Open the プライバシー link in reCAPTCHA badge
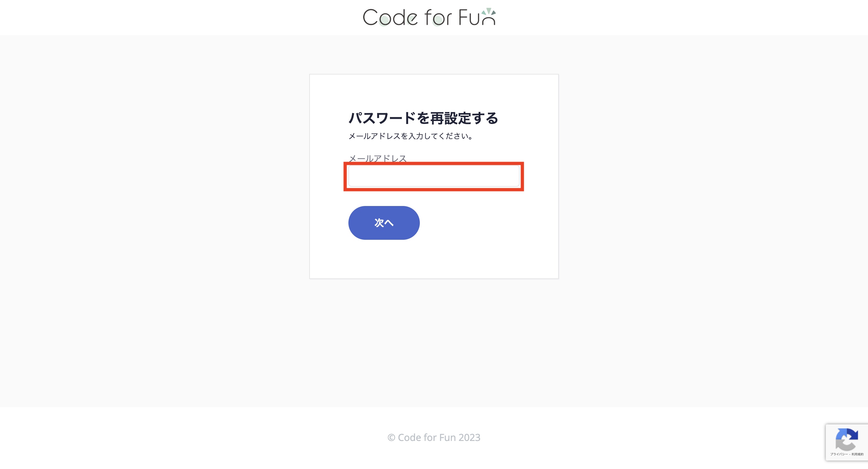Image resolution: width=868 pixels, height=469 pixels. 839,454
